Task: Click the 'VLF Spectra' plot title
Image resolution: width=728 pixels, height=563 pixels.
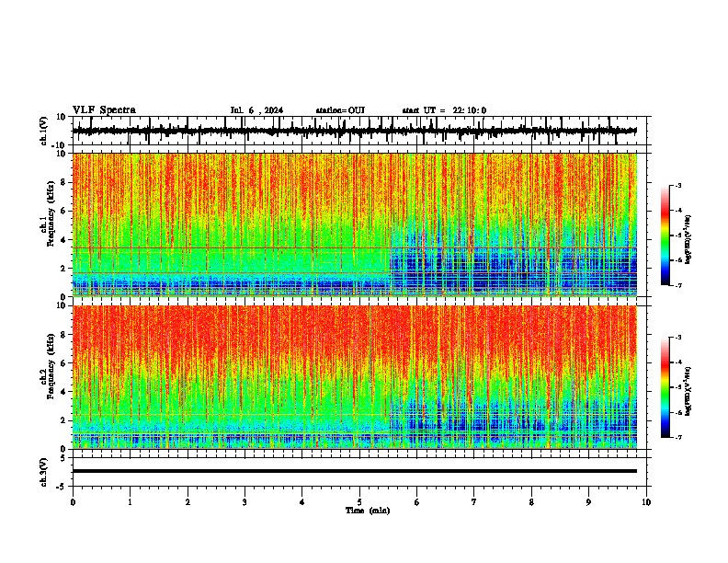Action: pos(104,110)
